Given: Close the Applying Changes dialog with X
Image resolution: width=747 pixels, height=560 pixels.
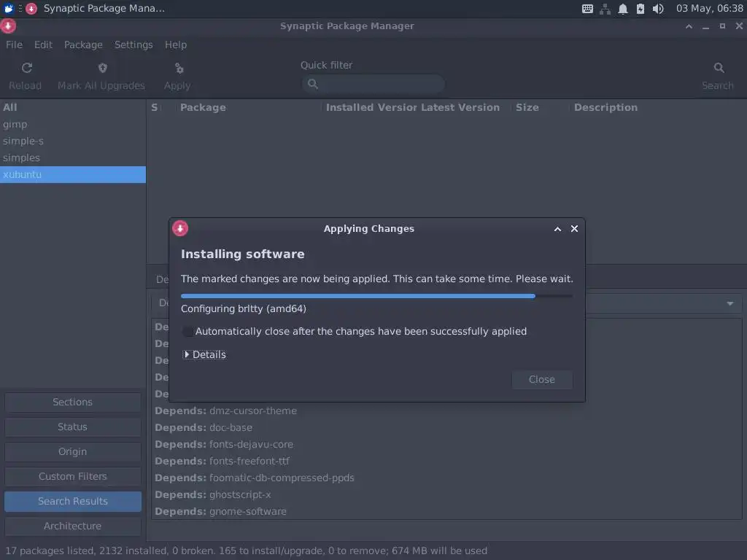Looking at the screenshot, I should [575, 229].
